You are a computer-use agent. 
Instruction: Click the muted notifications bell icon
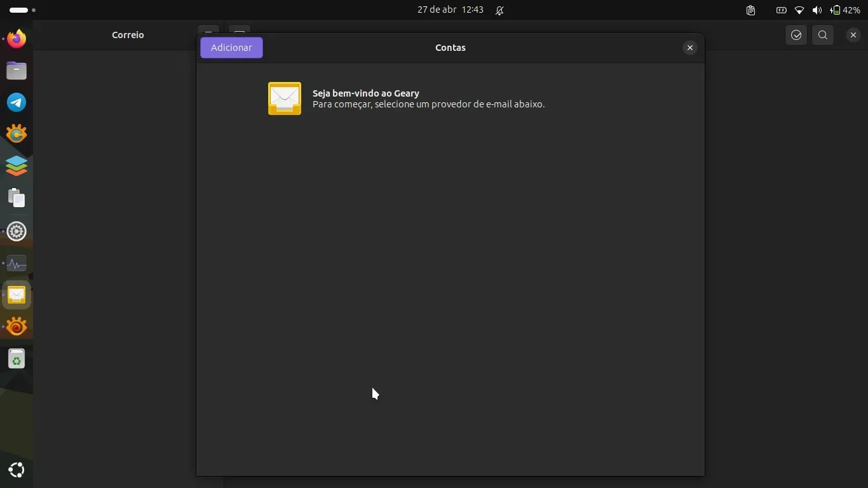[x=499, y=10]
